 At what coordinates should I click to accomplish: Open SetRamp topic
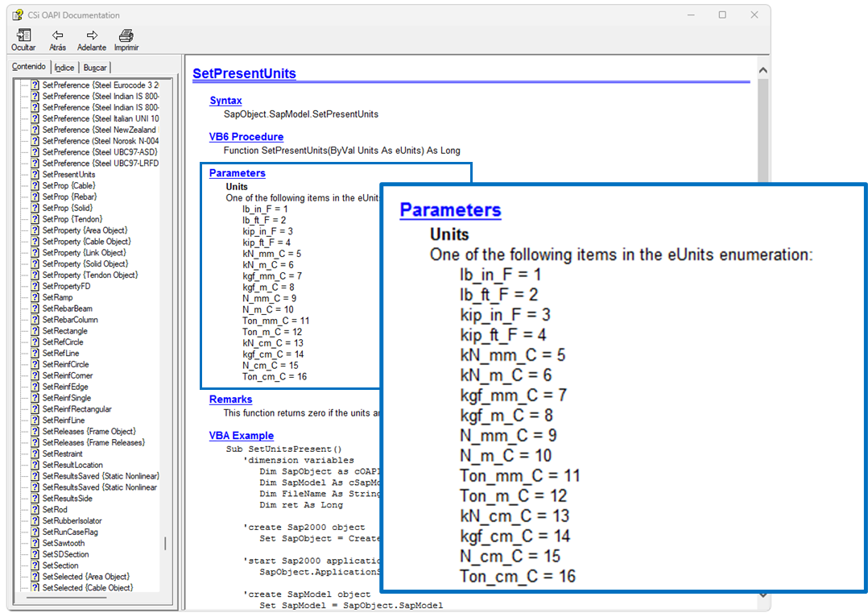point(58,297)
